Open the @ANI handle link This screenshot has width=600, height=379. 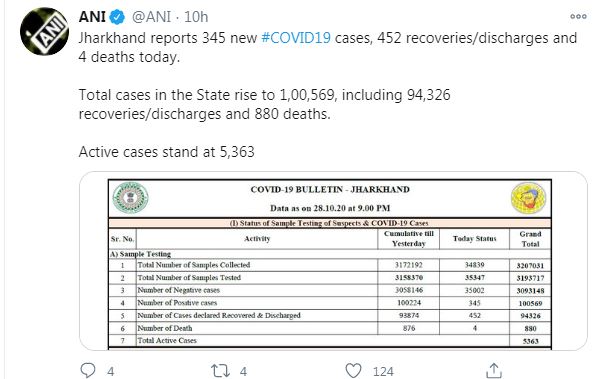click(x=151, y=17)
